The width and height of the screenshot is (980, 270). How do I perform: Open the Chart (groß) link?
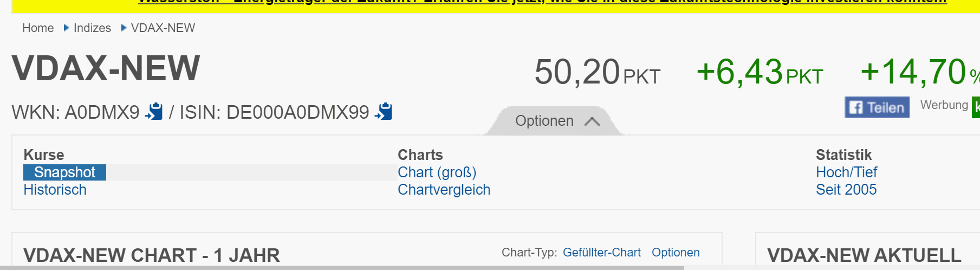(437, 172)
